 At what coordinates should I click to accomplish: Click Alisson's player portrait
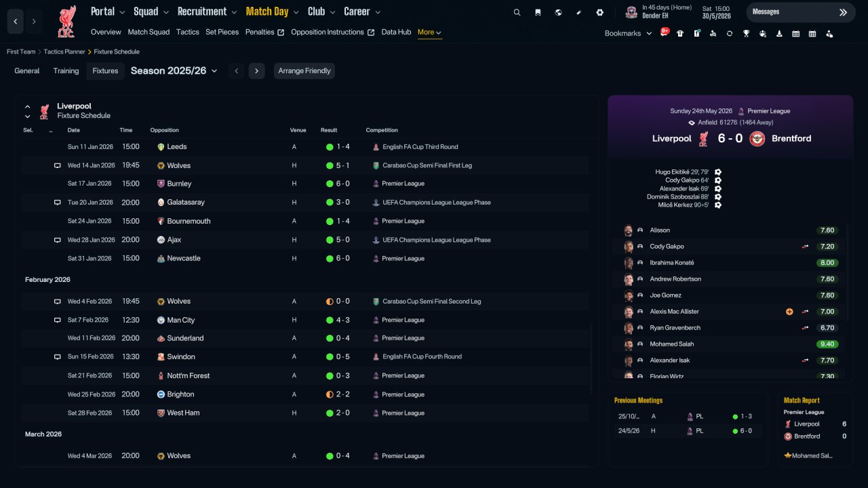click(x=628, y=230)
